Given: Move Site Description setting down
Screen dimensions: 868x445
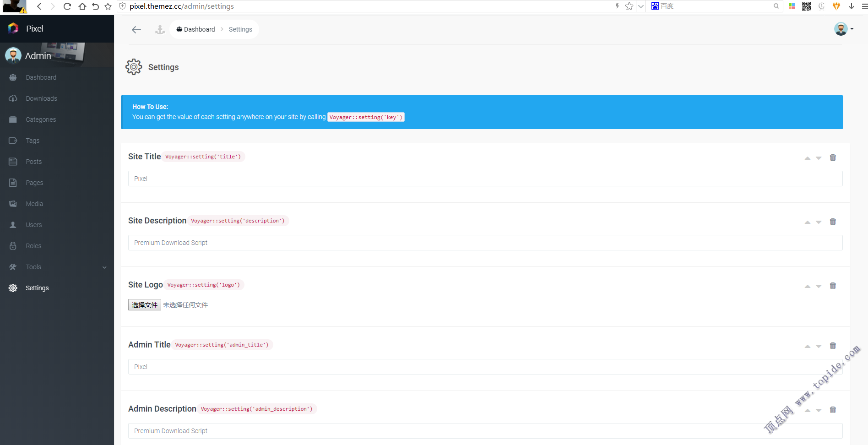Looking at the screenshot, I should coord(819,222).
